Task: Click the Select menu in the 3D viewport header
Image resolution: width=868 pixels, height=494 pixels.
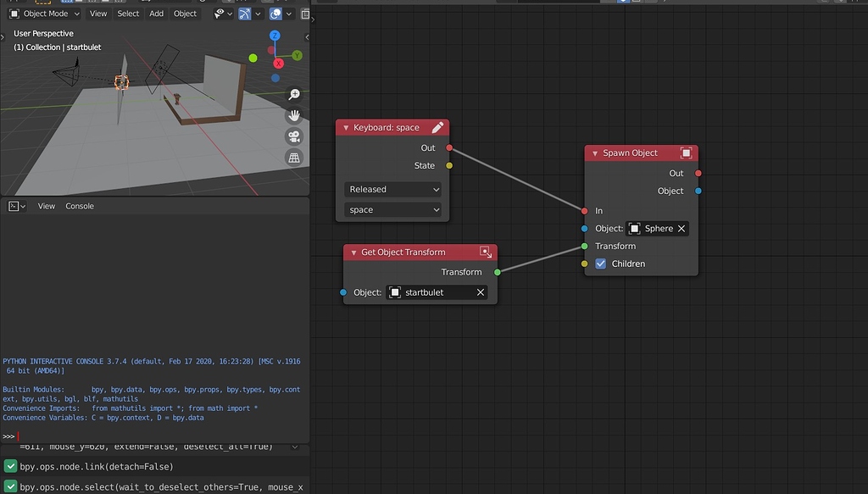Action: click(127, 14)
